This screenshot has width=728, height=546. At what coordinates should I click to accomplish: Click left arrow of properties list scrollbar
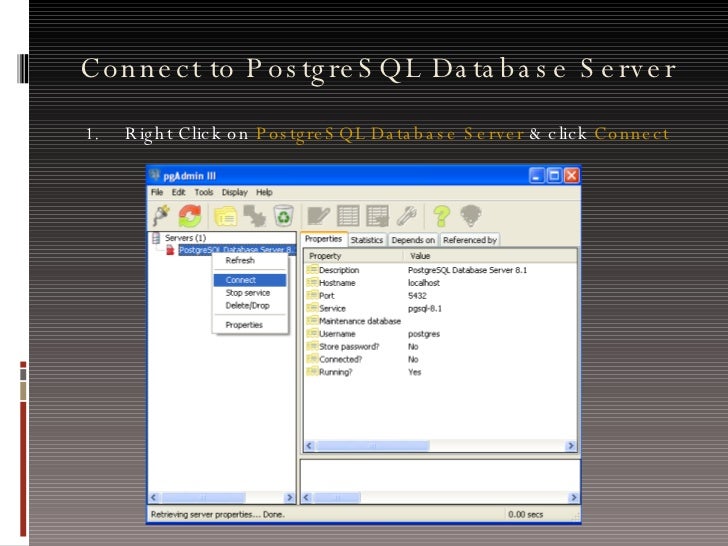(309, 446)
